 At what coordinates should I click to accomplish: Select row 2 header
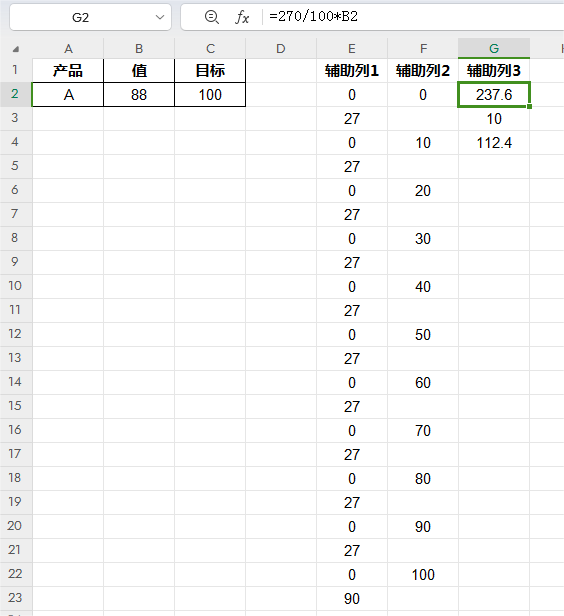(16, 94)
